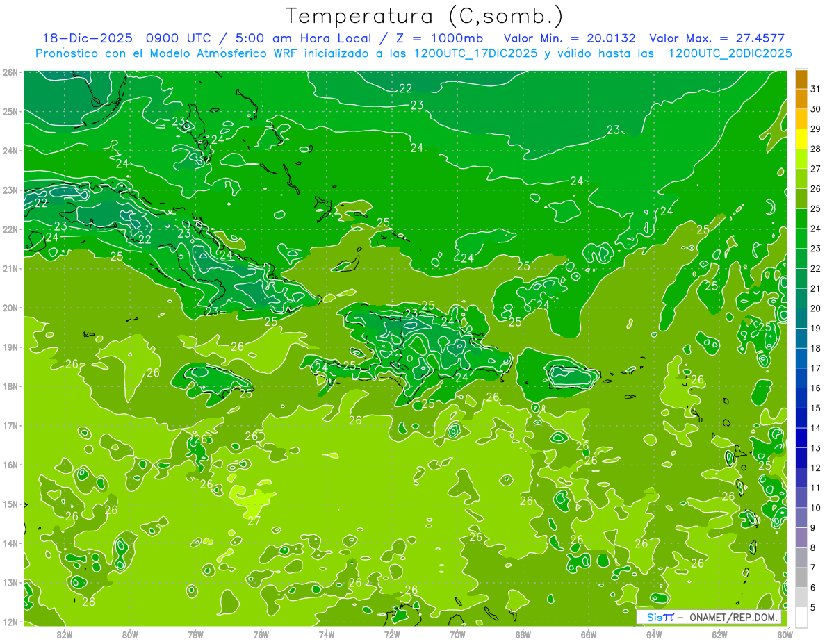Click the colorbar label 29
Screen dimensions: 834x644
[x=815, y=129]
